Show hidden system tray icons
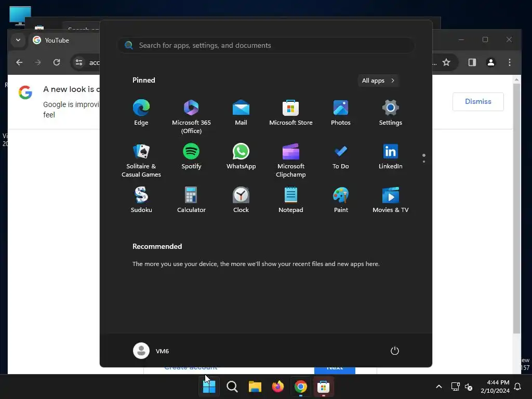Screen dimensions: 532x399 point(438,387)
